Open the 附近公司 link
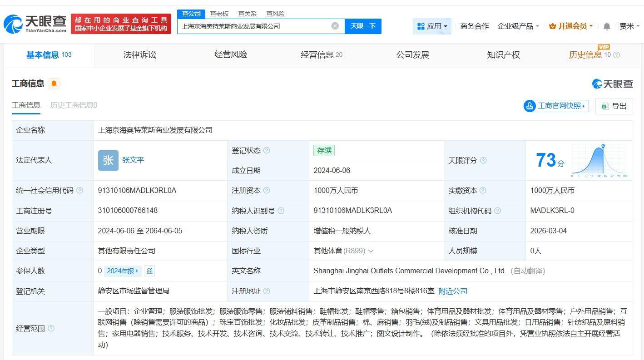644x360 pixels. tap(453, 291)
